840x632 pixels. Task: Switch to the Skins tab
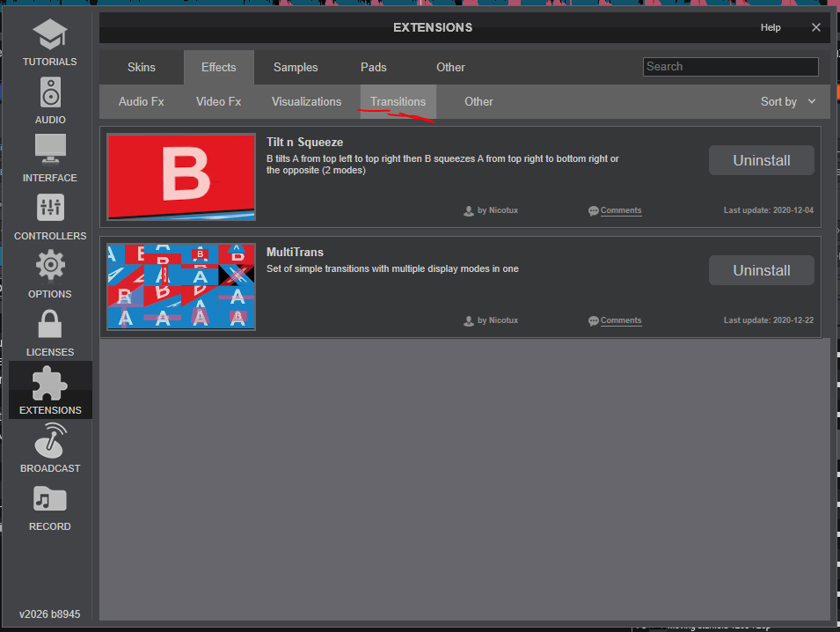tap(142, 68)
